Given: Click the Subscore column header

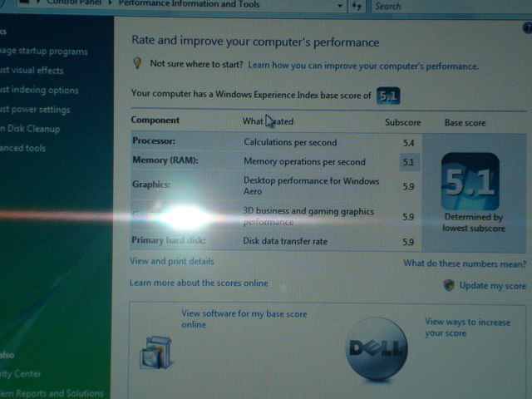Looking at the screenshot, I should tap(402, 122).
